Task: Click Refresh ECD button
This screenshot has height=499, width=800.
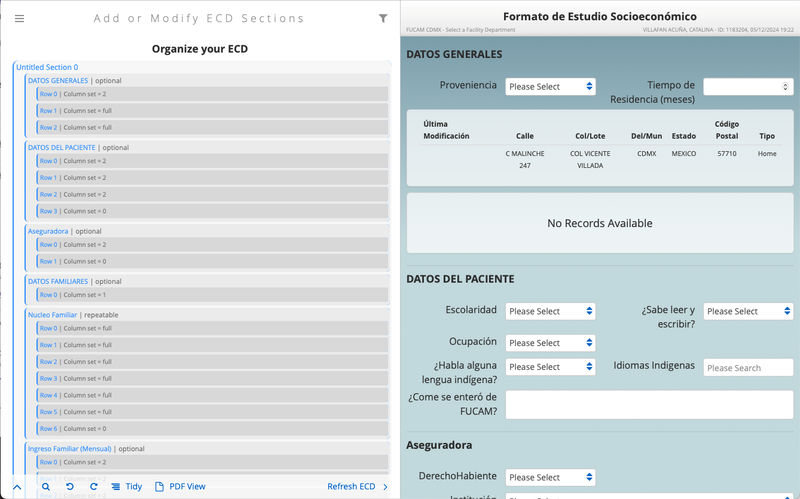Action: (x=352, y=486)
